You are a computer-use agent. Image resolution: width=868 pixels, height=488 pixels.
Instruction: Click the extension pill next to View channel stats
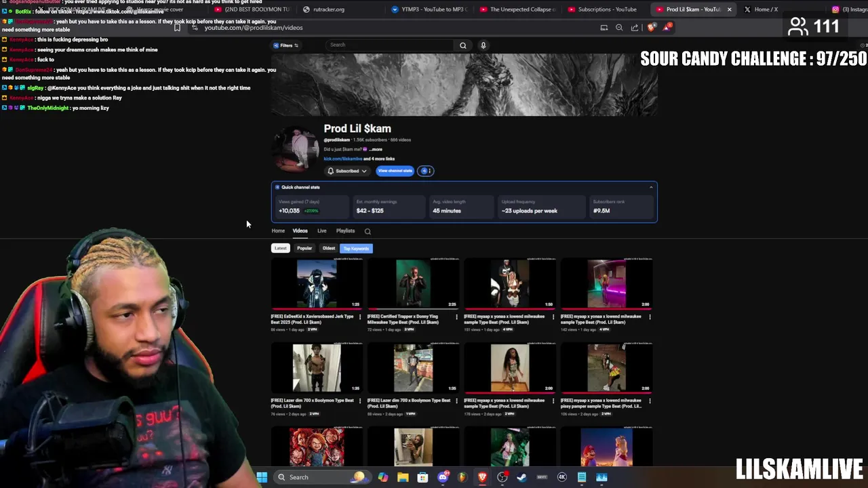[425, 171]
